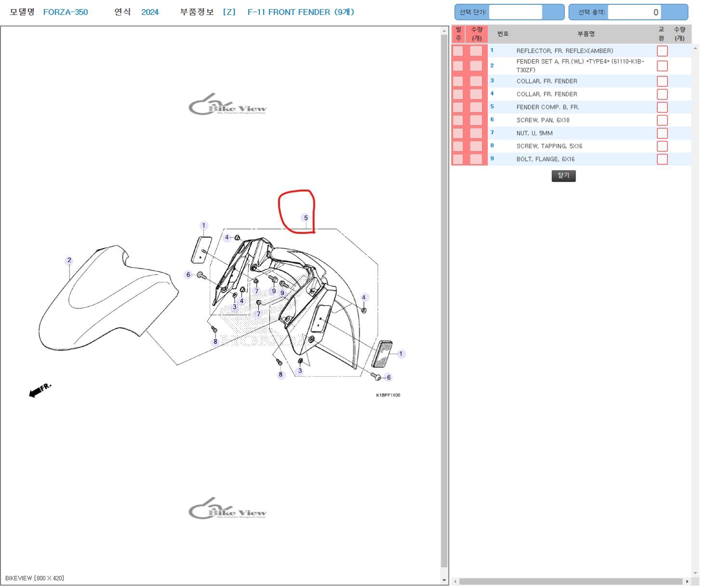The image size is (723, 588).
Task: Click the diagram code K1BFF1100
Action: coord(388,395)
